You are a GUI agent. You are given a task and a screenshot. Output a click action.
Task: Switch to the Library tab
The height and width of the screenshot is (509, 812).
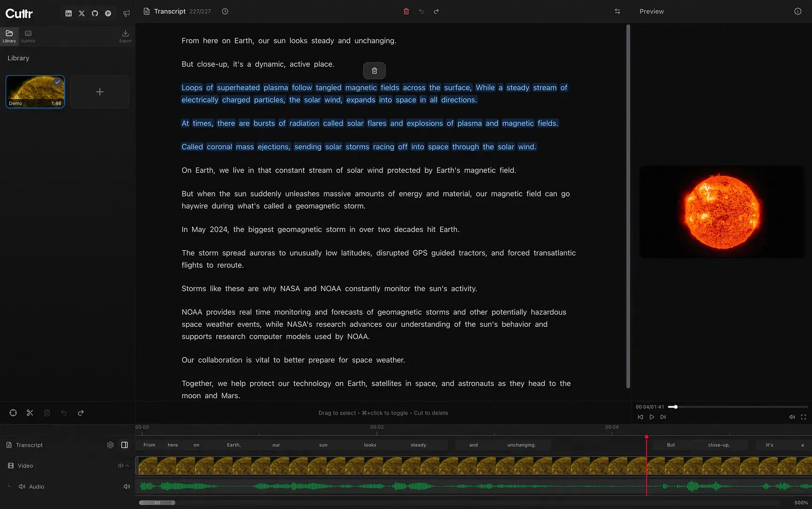[x=9, y=36]
